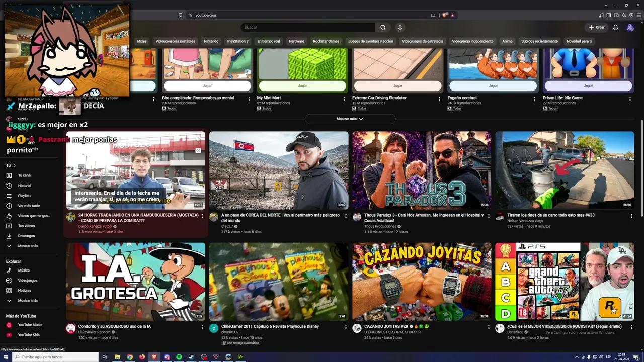
Task: Start voice search with the microphone icon
Action: tap(400, 27)
